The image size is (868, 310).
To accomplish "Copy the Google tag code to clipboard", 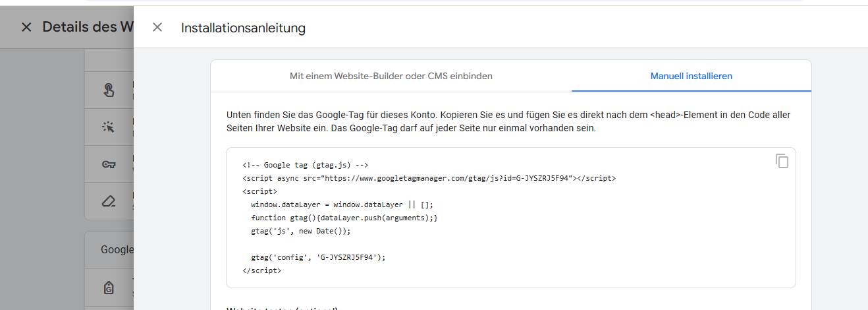I will click(782, 161).
